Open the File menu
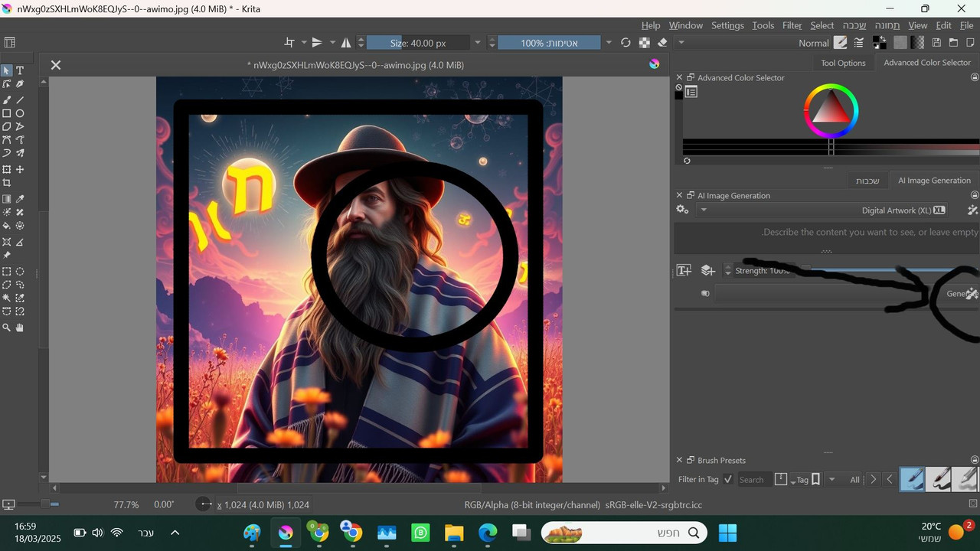This screenshot has height=551, width=980. click(x=966, y=25)
